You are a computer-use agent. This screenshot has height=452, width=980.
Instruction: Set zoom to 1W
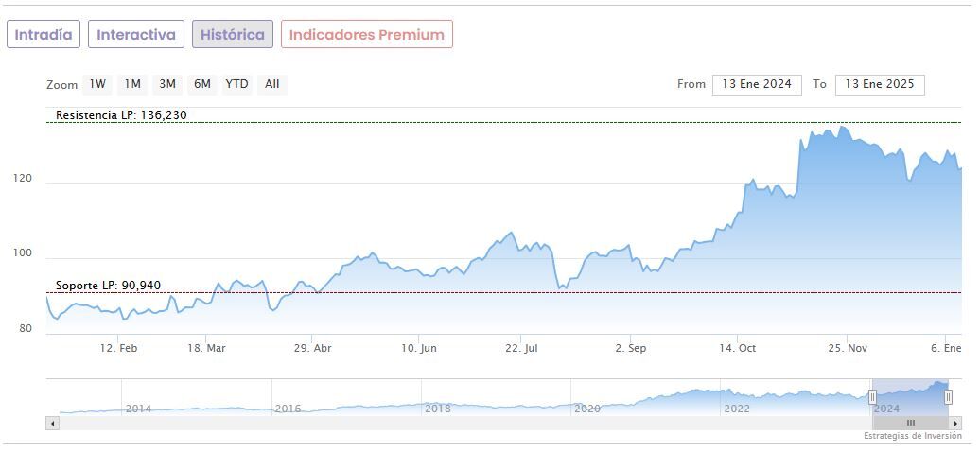(x=97, y=84)
